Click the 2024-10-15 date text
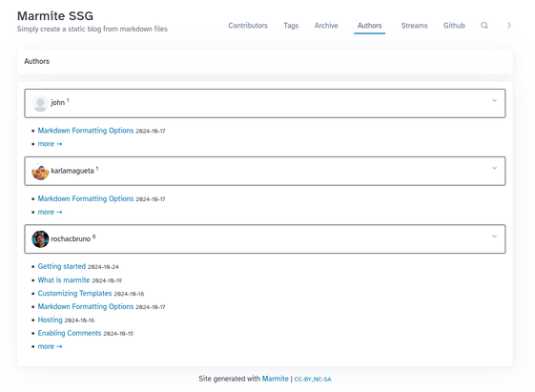The width and height of the screenshot is (535, 392). [x=118, y=334]
